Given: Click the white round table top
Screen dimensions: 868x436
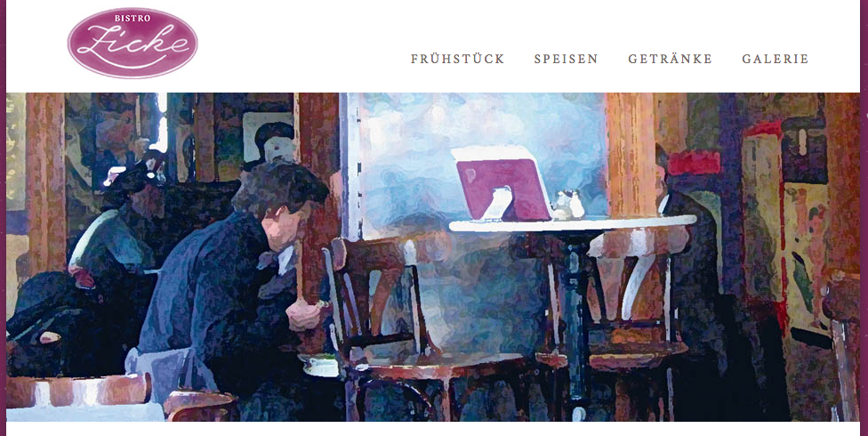Looking at the screenshot, I should point(573,222).
